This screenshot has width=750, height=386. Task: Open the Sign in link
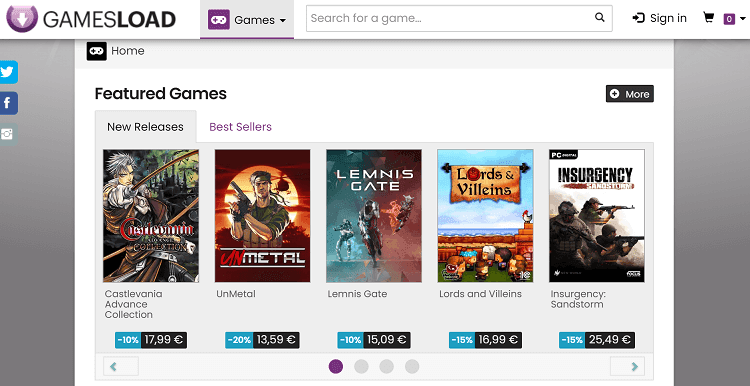click(x=659, y=18)
